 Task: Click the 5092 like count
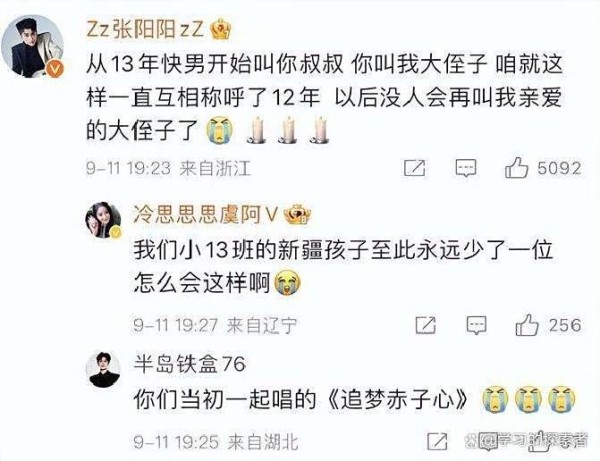[559, 168]
